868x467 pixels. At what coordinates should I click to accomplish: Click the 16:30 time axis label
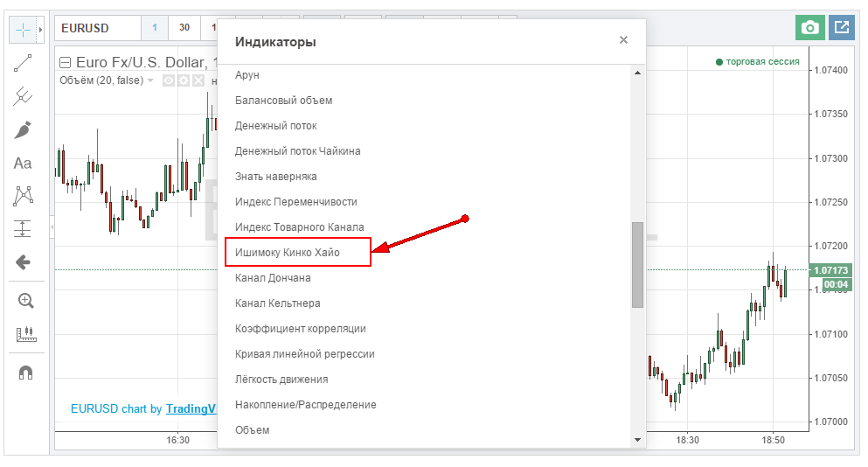177,441
